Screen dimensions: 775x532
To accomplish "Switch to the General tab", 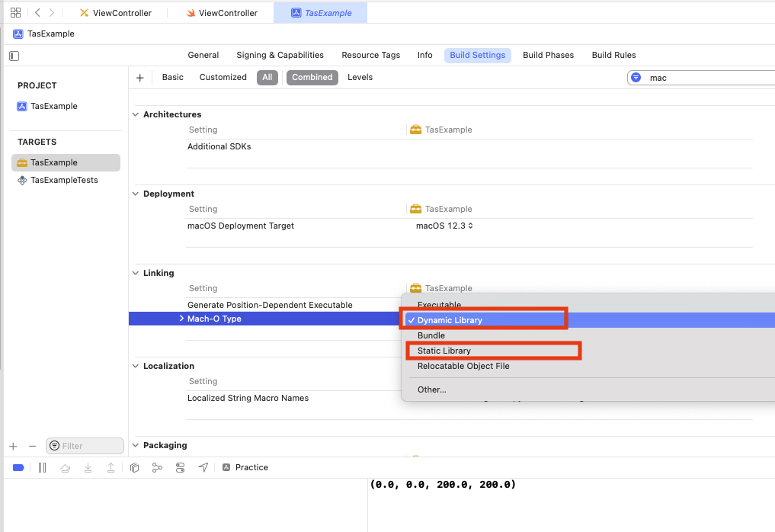I will click(x=203, y=55).
